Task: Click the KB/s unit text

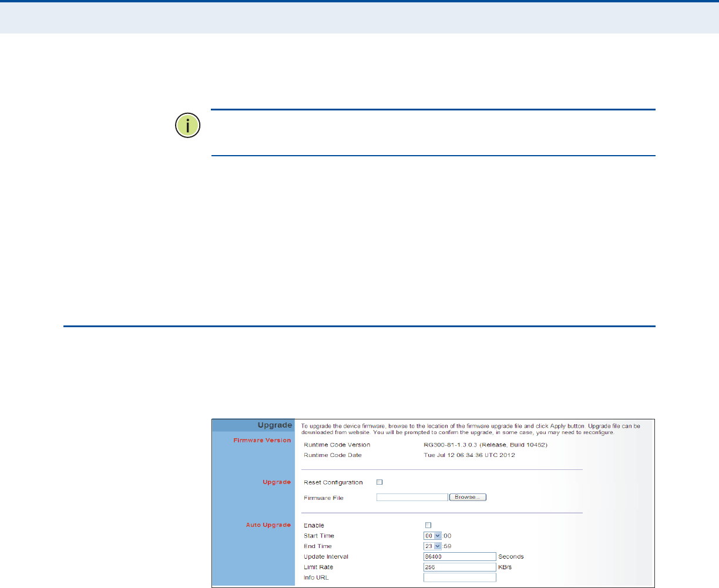Action: [505, 567]
